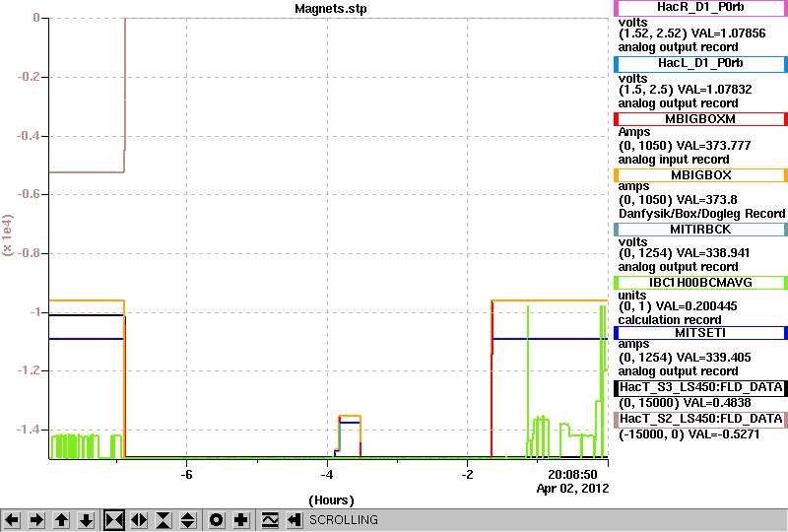Viewport: 788px width, 532px height.
Task: Select the MBIGBOX curve legend label
Action: tap(700, 175)
